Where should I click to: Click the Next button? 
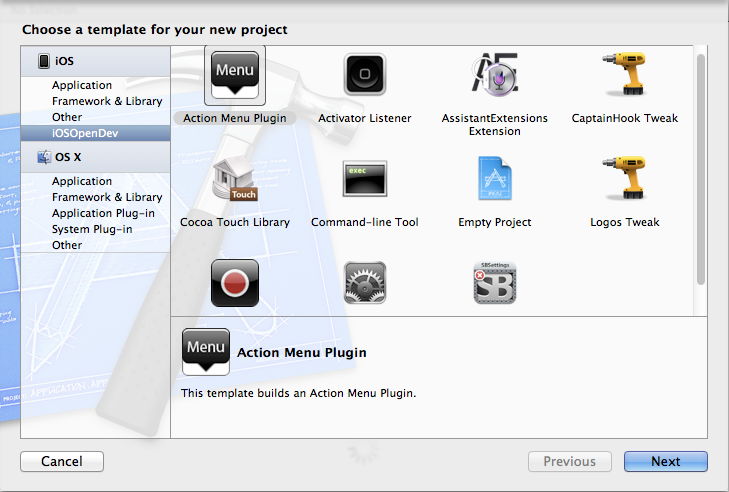click(666, 461)
